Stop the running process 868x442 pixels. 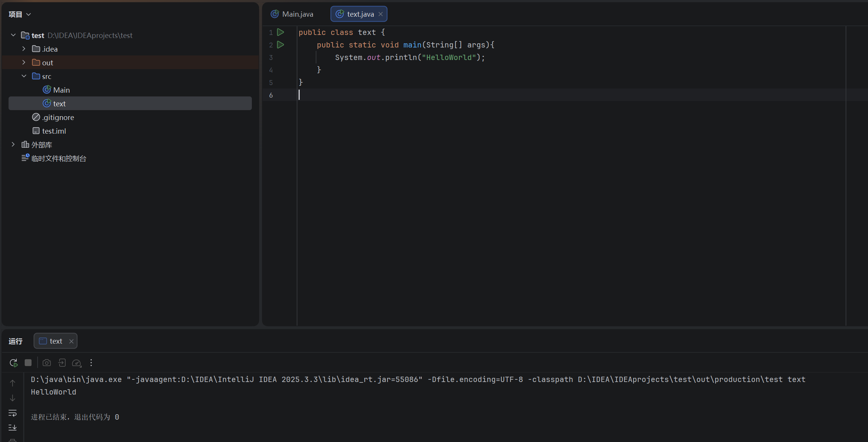tap(28, 363)
